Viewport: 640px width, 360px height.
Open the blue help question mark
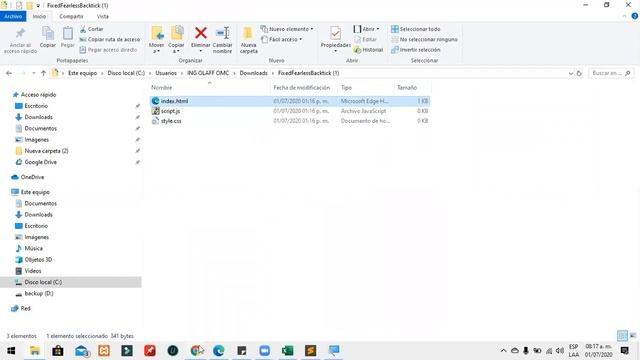[635, 16]
